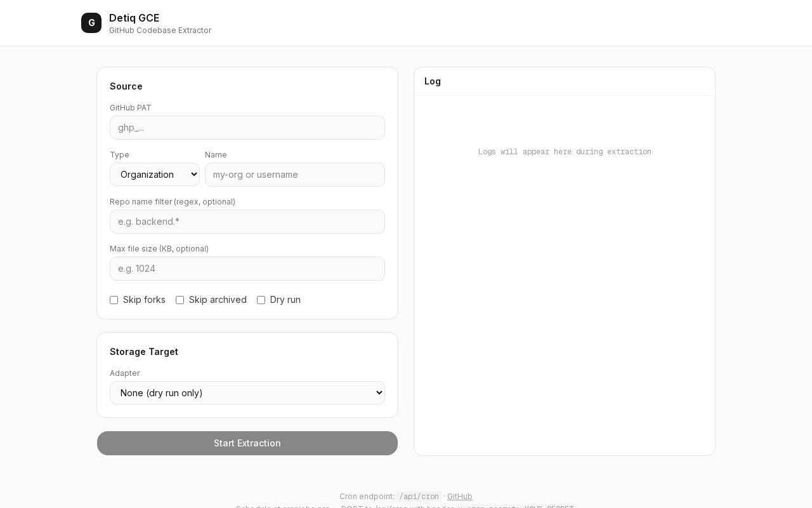This screenshot has height=508, width=812.
Task: Start the extraction with the button
Action: click(x=247, y=443)
